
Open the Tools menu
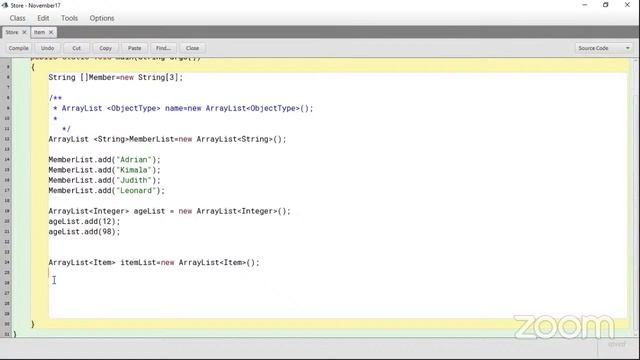click(x=69, y=18)
